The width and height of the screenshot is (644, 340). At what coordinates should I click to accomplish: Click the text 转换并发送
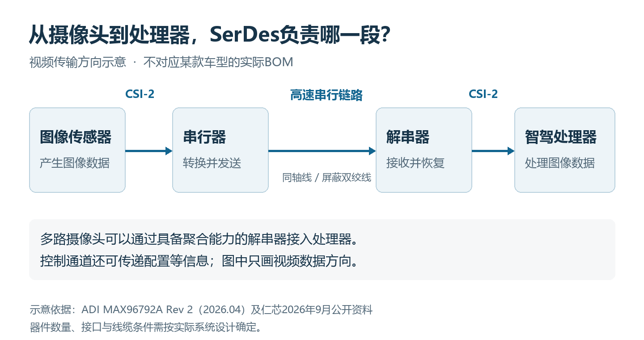point(212,163)
